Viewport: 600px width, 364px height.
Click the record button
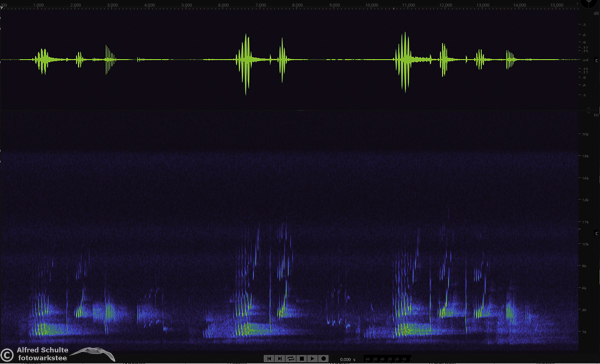tap(323, 358)
